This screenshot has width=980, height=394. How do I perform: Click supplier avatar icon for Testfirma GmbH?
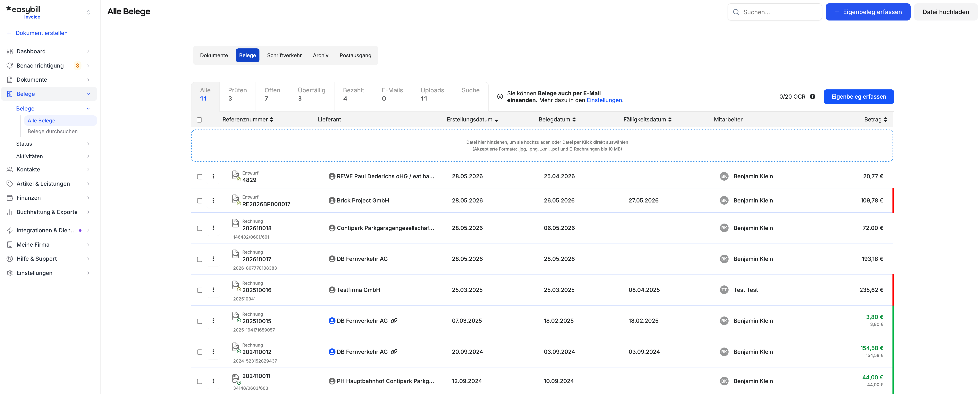[x=332, y=290]
